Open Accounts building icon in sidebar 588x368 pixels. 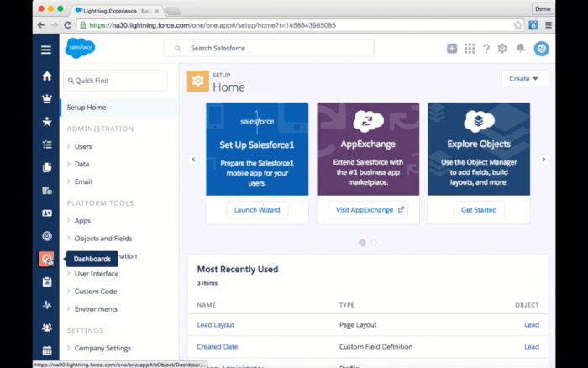[x=47, y=190]
